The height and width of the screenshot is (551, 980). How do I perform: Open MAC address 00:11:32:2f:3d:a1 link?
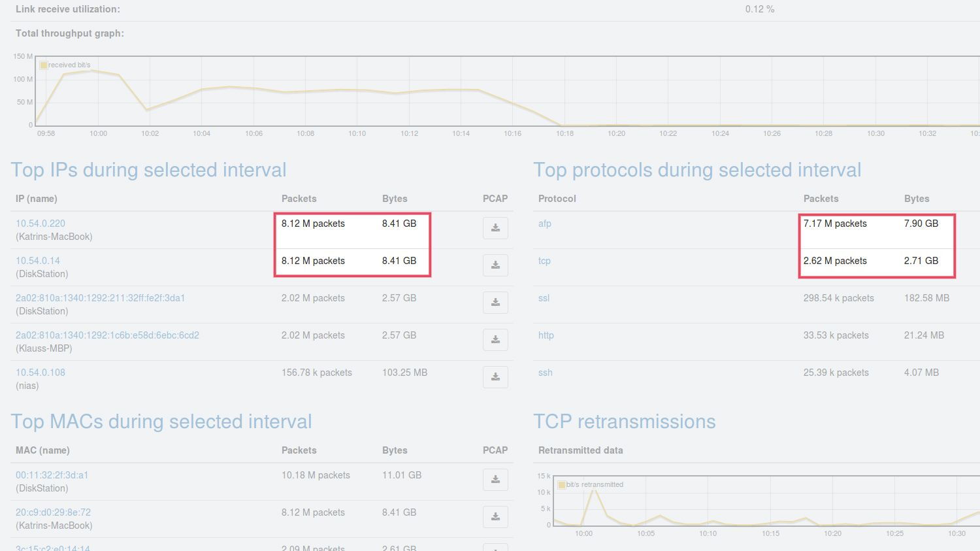(52, 475)
